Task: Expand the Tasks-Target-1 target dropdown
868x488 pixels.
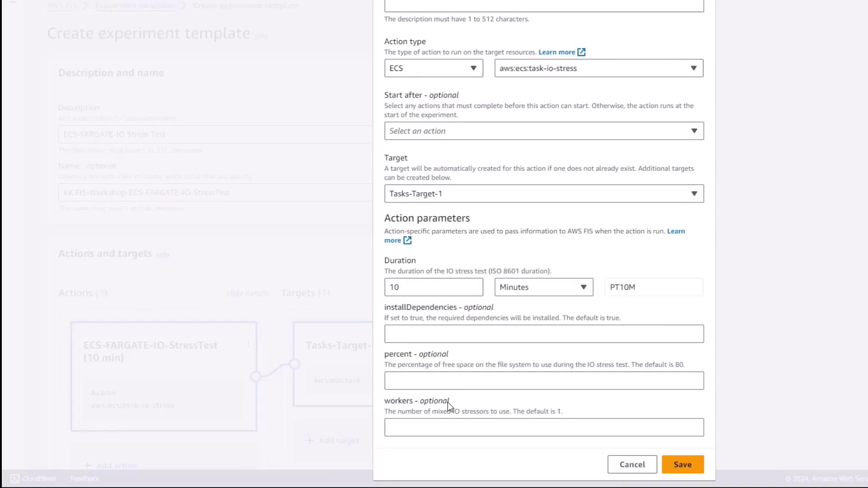Action: [x=543, y=194]
